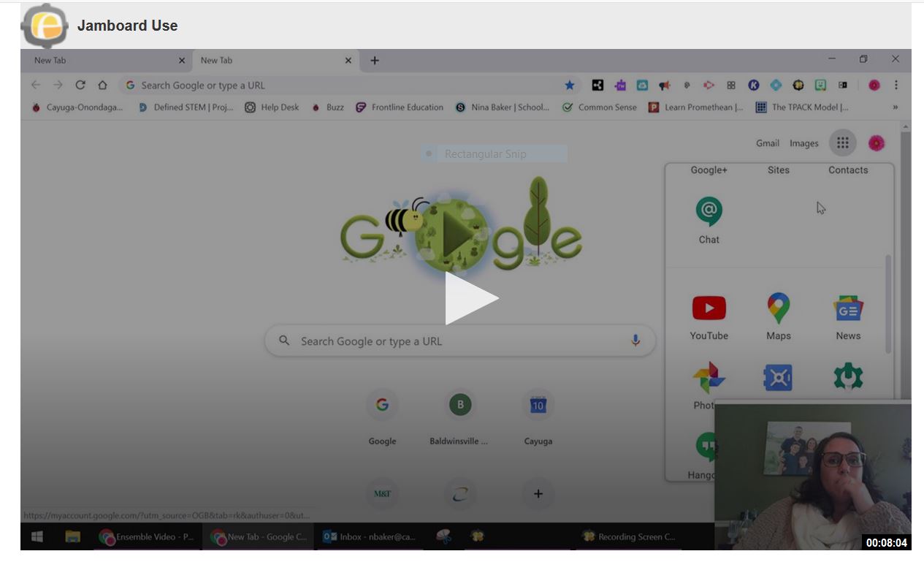Click the red megaphone extension icon
Viewport: 924px width, 562px height.
[x=664, y=85]
